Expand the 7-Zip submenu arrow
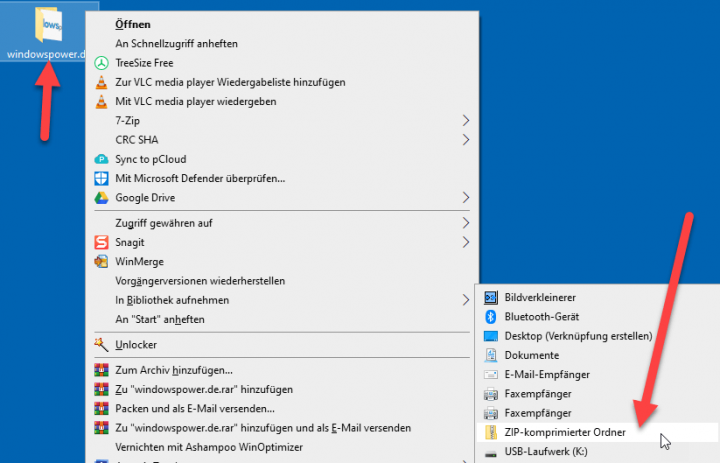The image size is (720, 463). click(466, 121)
